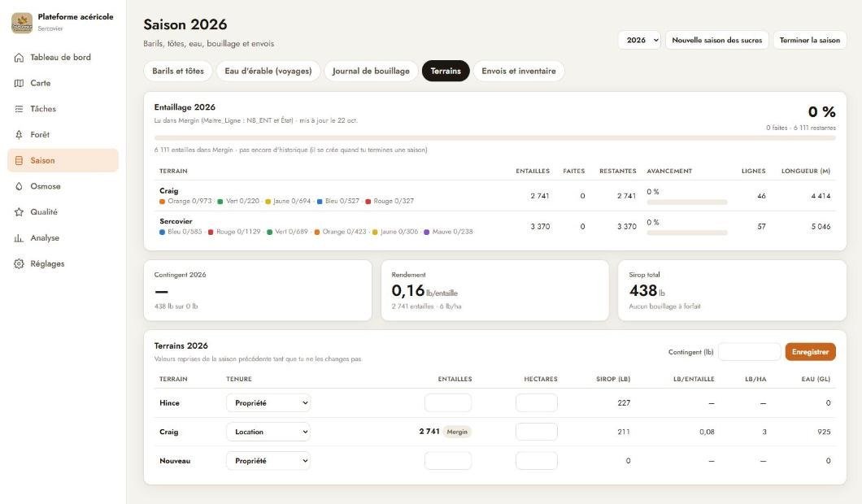Open the Carte map icon

(19, 83)
